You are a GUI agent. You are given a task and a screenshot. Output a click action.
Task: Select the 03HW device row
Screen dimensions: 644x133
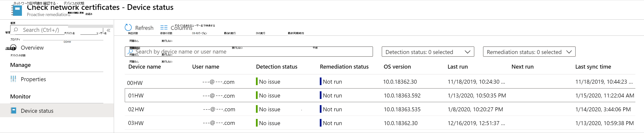(x=136, y=123)
